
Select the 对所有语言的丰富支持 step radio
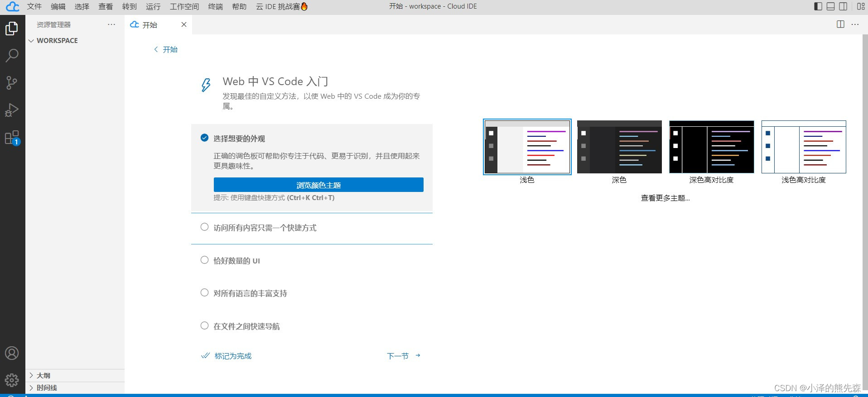(204, 292)
